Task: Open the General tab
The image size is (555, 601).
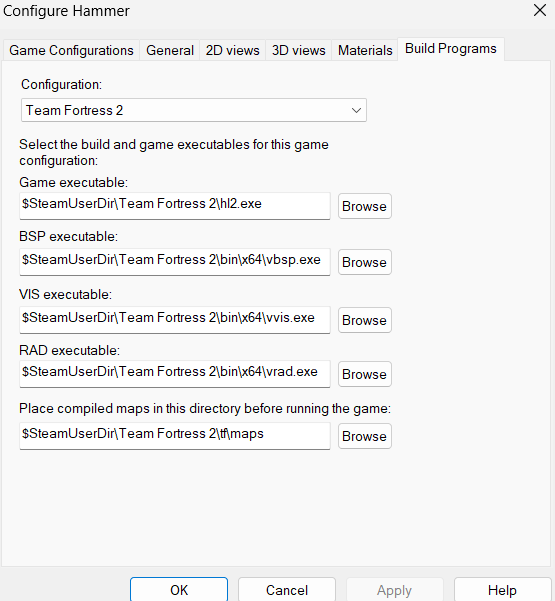Action: coord(170,50)
